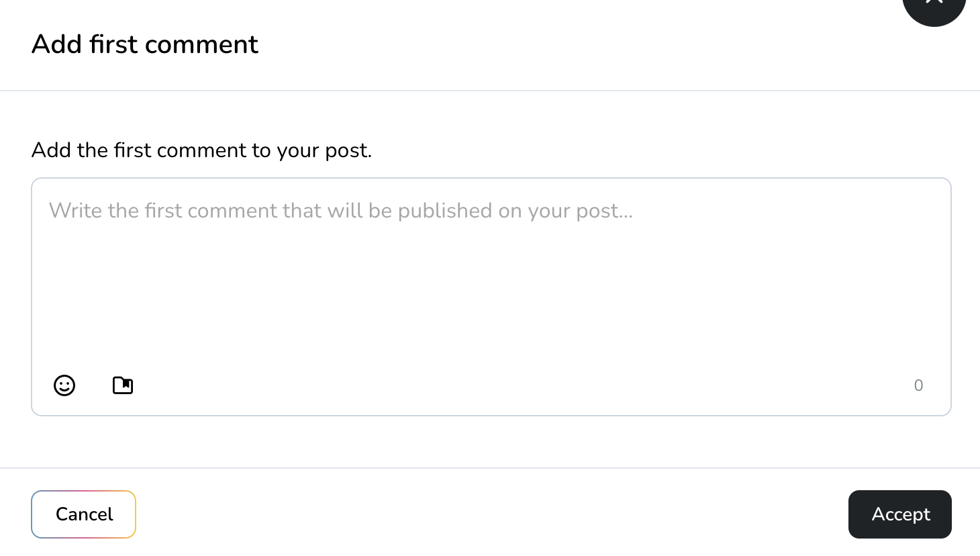Open the saved captions folder icon
Screen dimensions: 980x556
(123, 385)
